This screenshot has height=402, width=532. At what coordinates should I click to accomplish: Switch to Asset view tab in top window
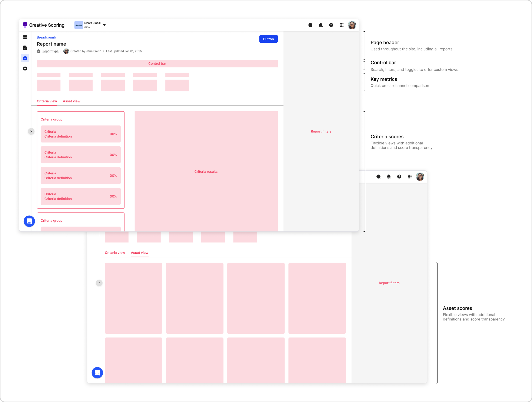click(x=72, y=101)
